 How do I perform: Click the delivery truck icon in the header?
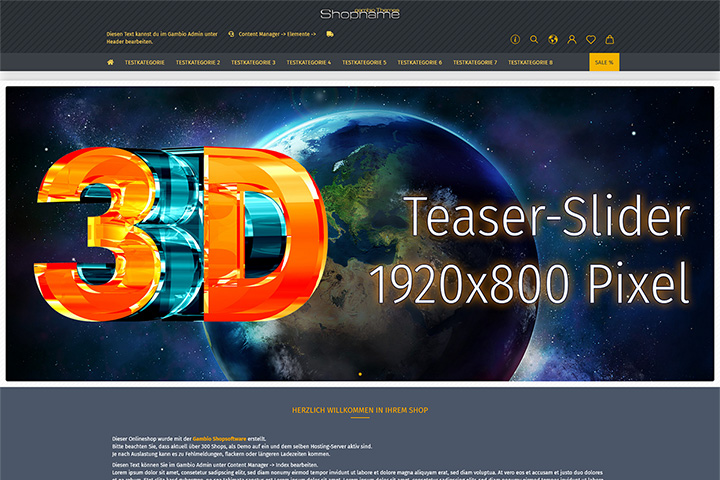(330, 34)
